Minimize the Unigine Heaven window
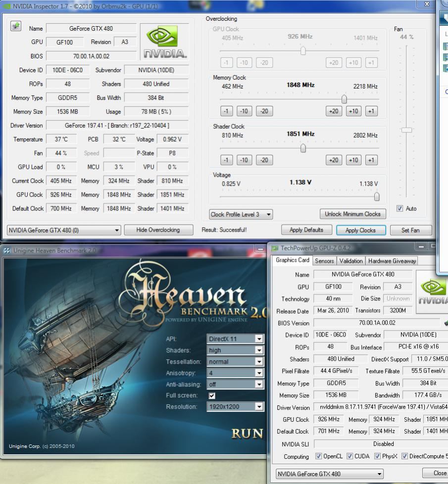 [x=260, y=249]
